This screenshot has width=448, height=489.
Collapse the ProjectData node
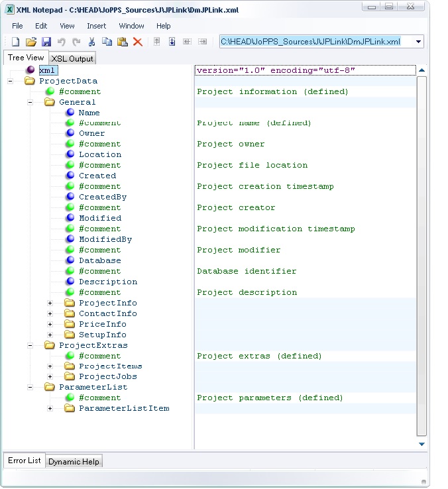point(11,81)
